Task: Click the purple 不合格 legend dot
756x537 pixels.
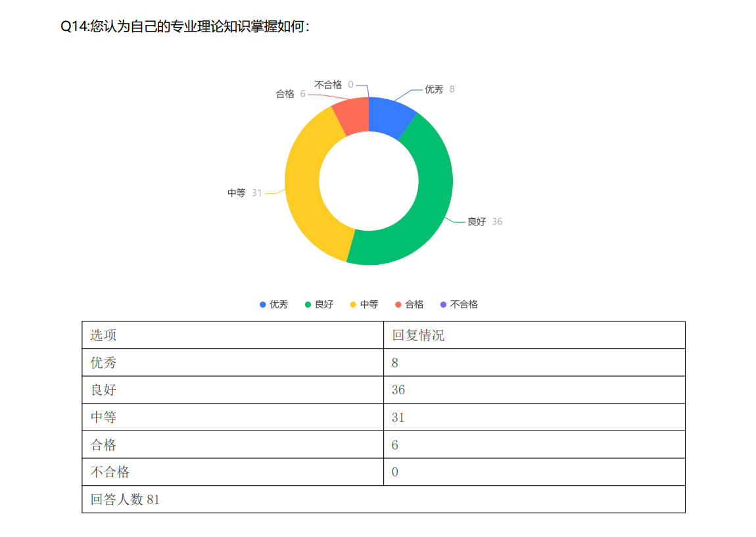Action: point(443,304)
